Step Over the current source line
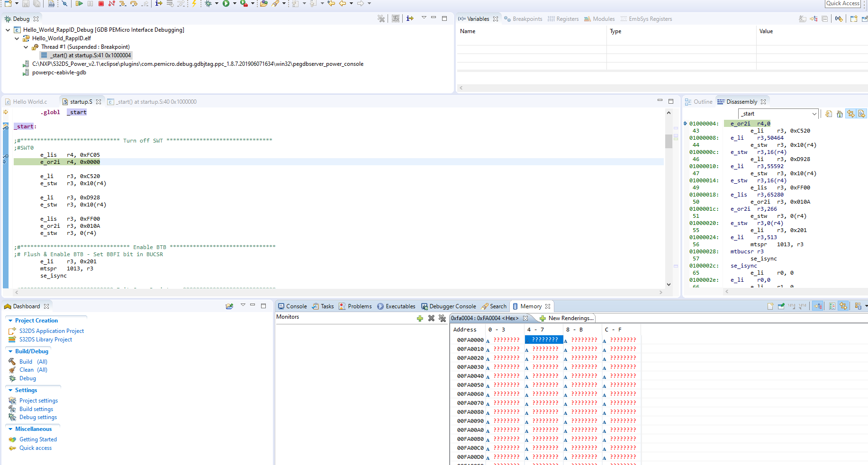868x465 pixels. (134, 4)
